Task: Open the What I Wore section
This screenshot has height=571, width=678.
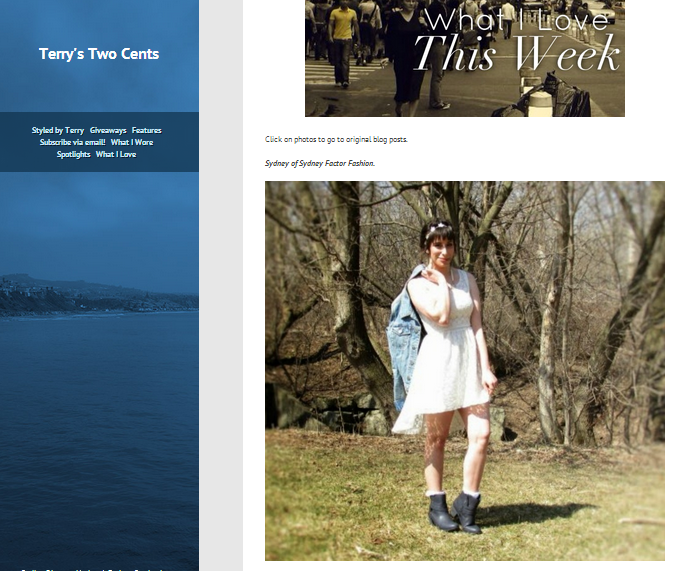Action: pos(132,142)
